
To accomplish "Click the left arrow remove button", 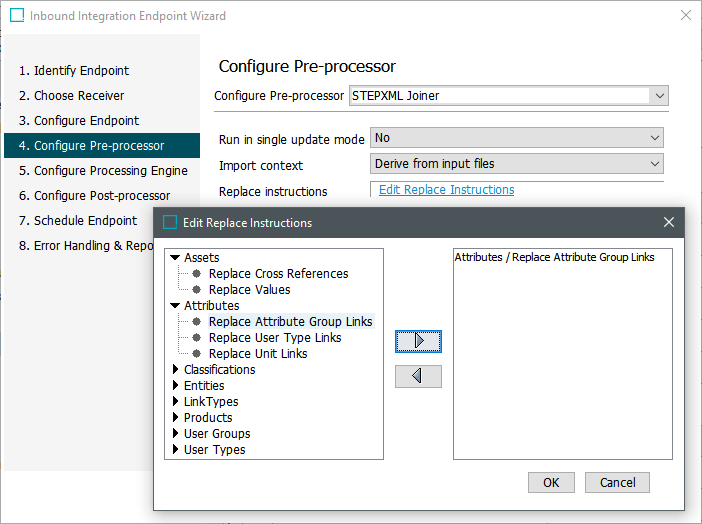I will click(x=418, y=376).
